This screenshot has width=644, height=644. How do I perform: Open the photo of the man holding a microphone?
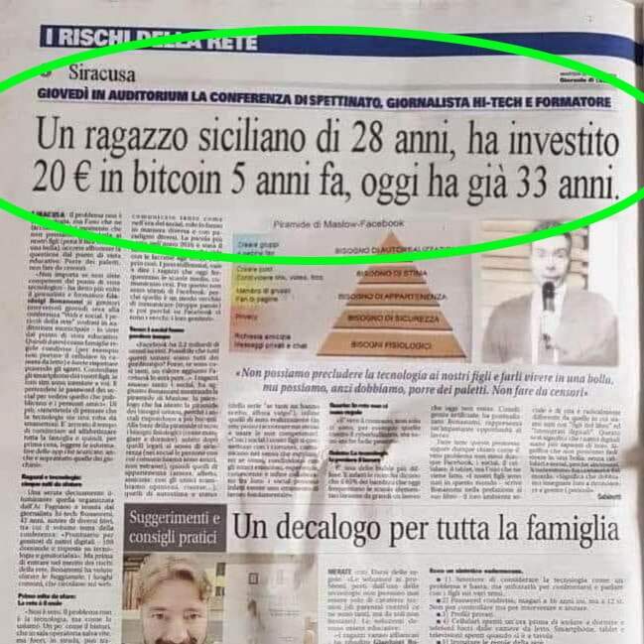tap(549, 293)
